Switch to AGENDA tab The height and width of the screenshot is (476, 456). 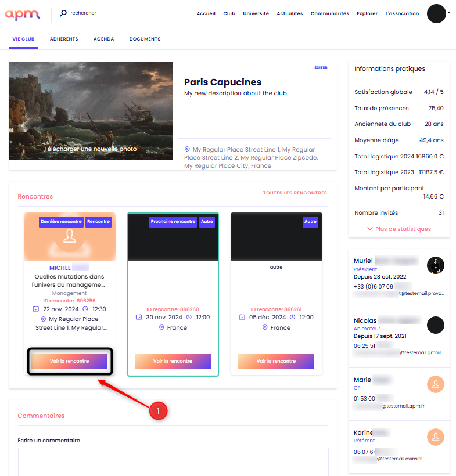pyautogui.click(x=103, y=39)
